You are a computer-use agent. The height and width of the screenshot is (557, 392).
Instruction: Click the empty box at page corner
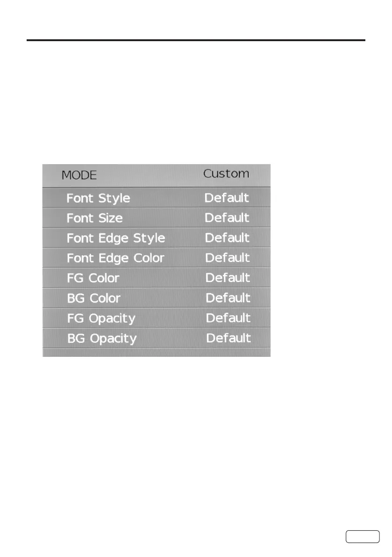[x=363, y=536]
